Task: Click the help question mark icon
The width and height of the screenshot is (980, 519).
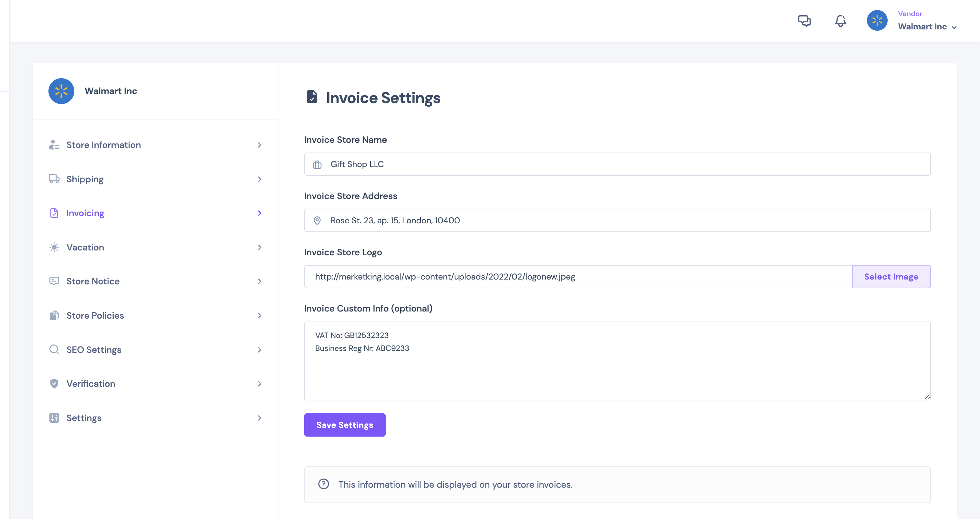Action: tap(323, 484)
